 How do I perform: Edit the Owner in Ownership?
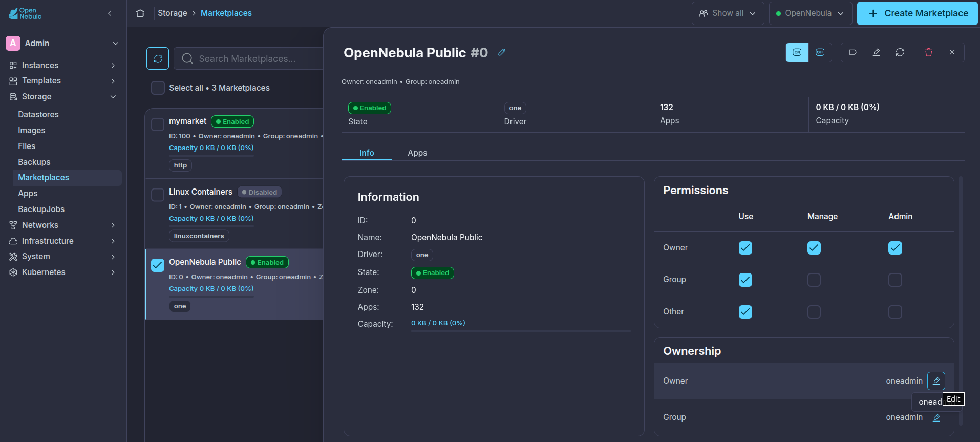(x=936, y=381)
